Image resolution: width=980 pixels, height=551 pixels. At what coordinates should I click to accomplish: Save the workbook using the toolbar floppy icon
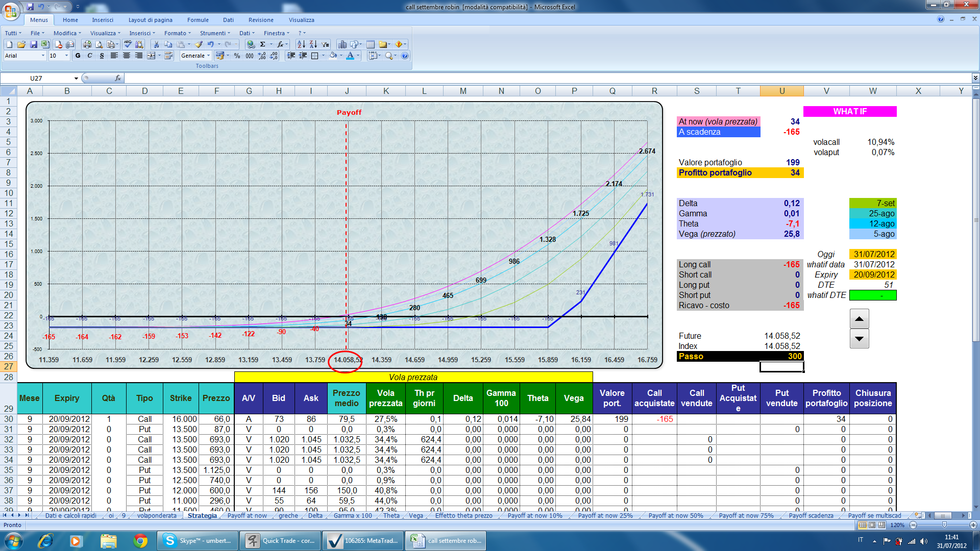[33, 45]
